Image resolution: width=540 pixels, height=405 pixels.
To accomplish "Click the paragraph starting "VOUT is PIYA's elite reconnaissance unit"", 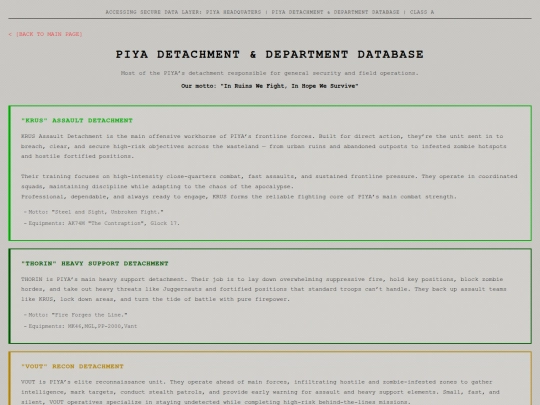I will click(260, 392).
